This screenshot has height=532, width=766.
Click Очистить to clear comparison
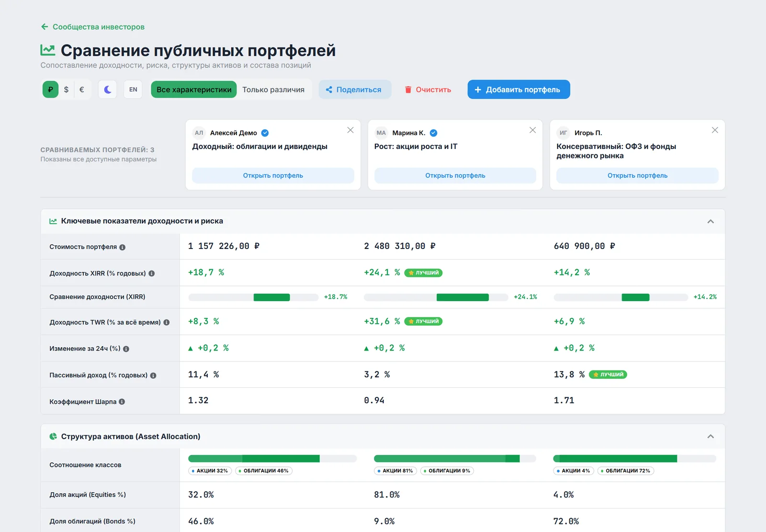[428, 90]
